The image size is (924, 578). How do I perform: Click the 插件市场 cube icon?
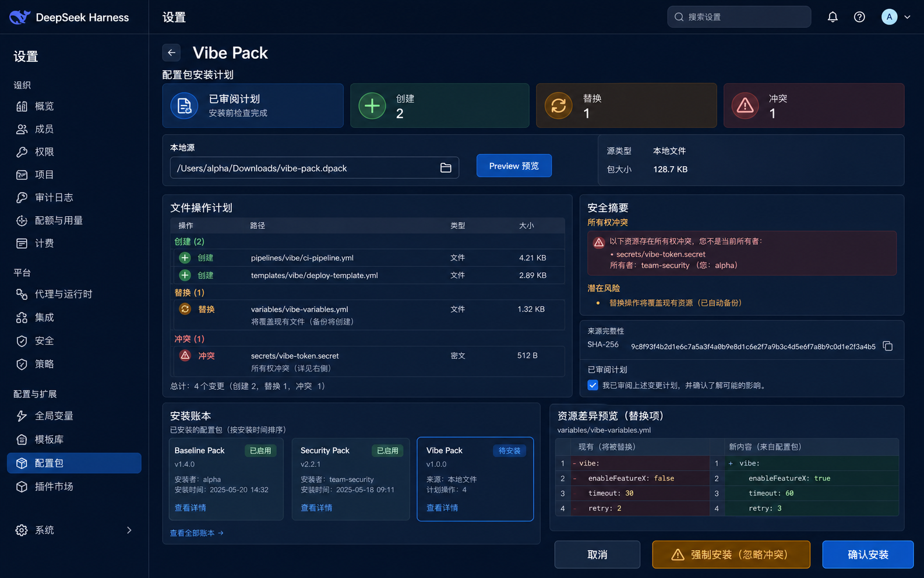[22, 487]
